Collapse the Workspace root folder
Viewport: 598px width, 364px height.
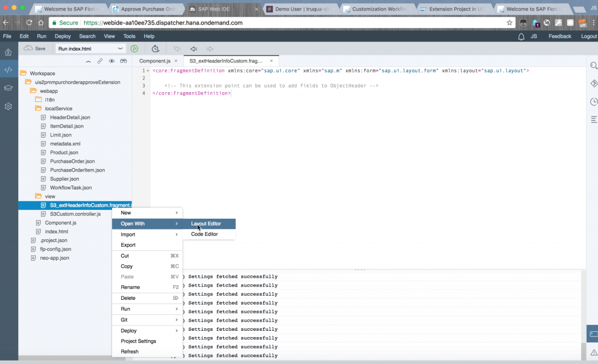pyautogui.click(x=23, y=73)
